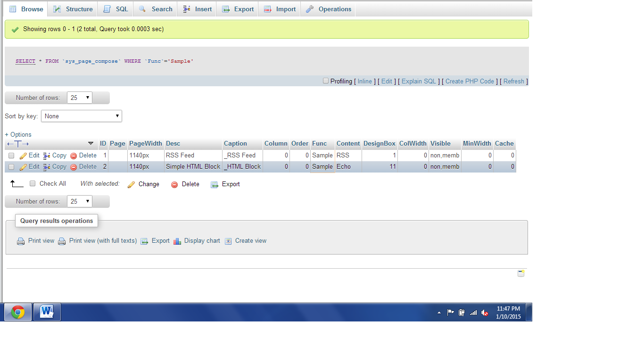
Task: Enable the Profiling checkbox
Action: tap(326, 81)
